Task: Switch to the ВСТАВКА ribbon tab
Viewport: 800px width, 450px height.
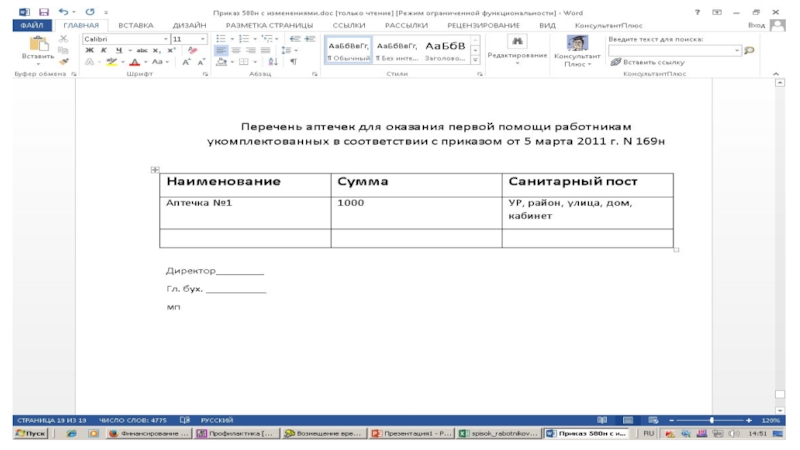Action: pos(135,24)
